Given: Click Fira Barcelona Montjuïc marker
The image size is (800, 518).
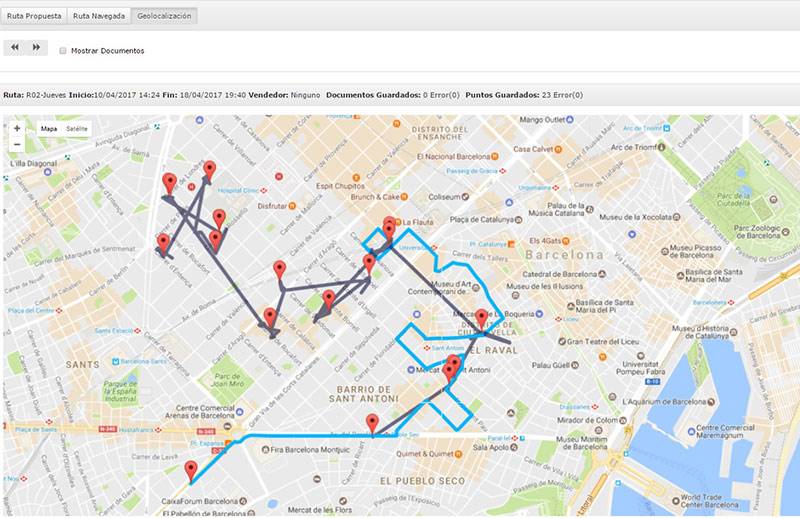Looking at the screenshot, I should 265,450.
